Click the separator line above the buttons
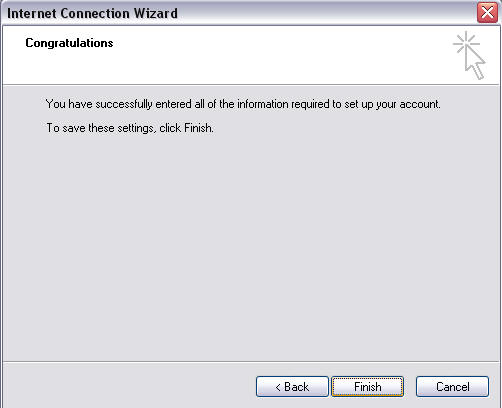This screenshot has height=408, width=502. click(x=251, y=361)
